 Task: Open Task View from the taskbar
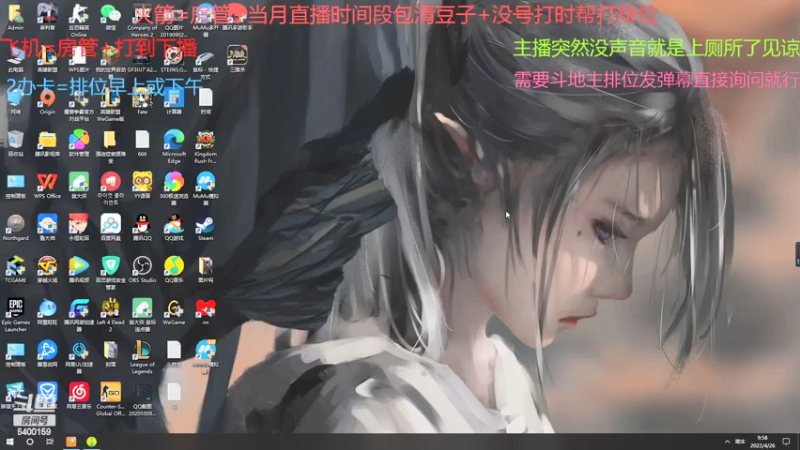(49, 441)
